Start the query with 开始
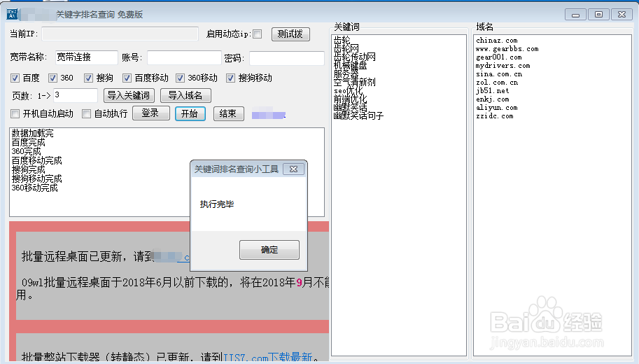This screenshot has width=639, height=364. click(x=190, y=113)
